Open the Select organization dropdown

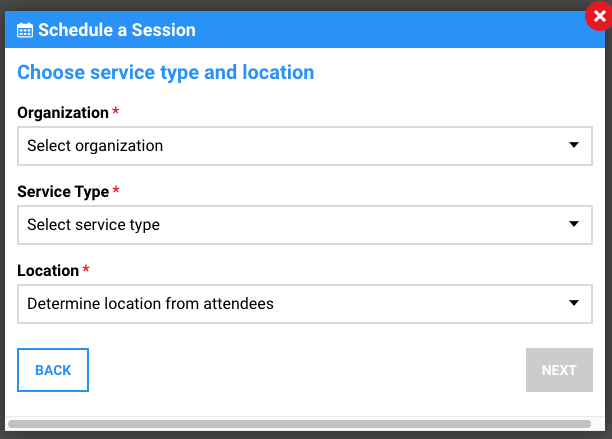pyautogui.click(x=305, y=146)
